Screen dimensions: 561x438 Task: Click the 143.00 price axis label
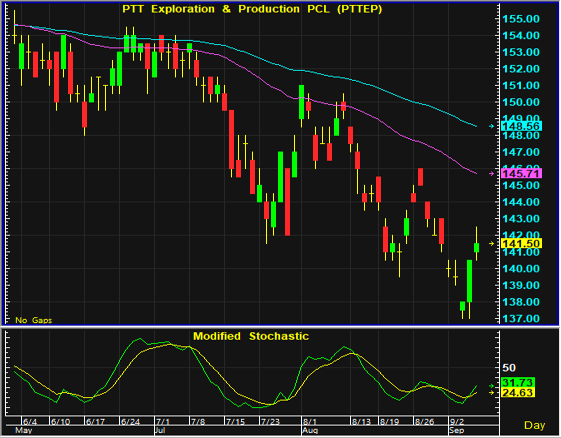521,219
